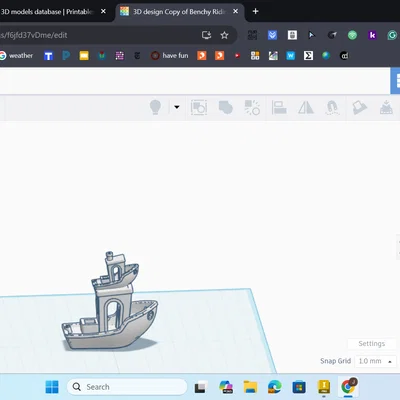Click the Group shapes icon
The height and width of the screenshot is (400, 400).
point(199,107)
